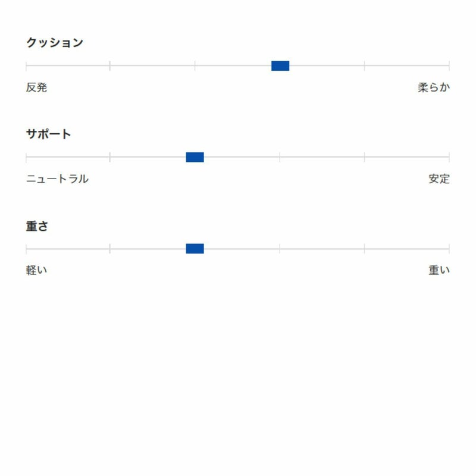Select the サポート heading text
476x476 pixels.
pos(48,134)
